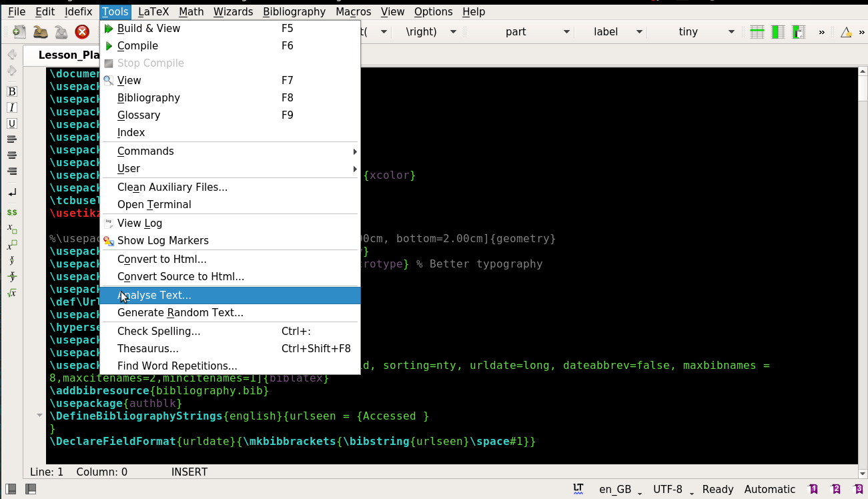Insert a square root from the sidebar
The height and width of the screenshot is (499, 868).
coord(11,292)
